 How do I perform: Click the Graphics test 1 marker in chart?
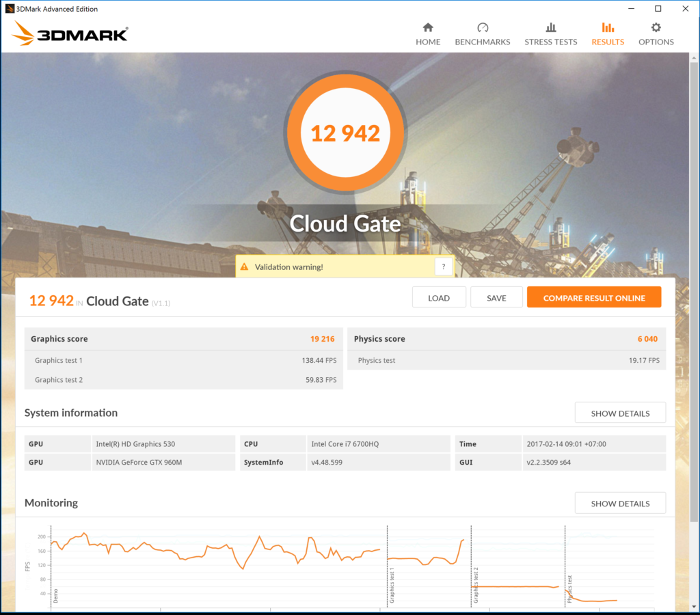coord(392,586)
